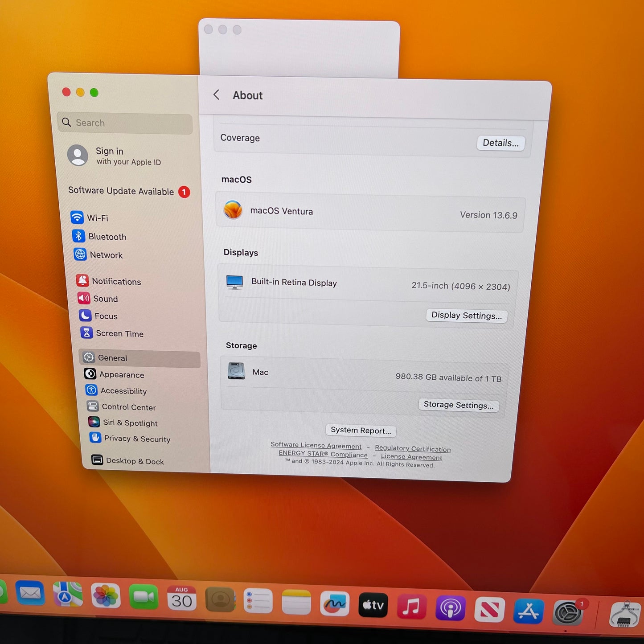Open Bluetooth settings in sidebar

tap(99, 236)
